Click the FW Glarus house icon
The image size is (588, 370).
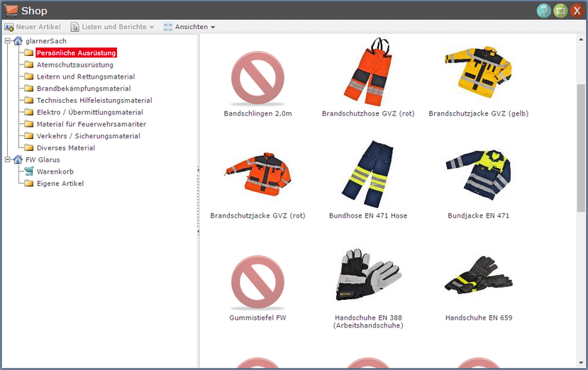[x=18, y=159]
